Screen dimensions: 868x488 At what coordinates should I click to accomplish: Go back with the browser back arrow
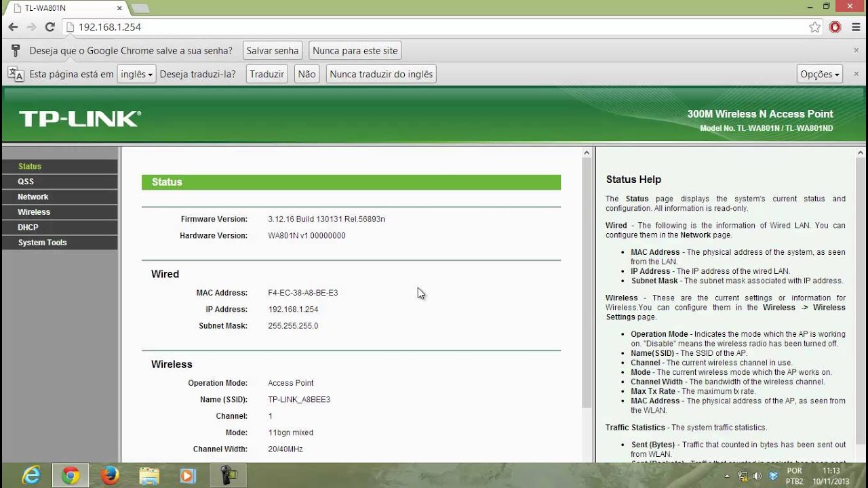point(13,27)
